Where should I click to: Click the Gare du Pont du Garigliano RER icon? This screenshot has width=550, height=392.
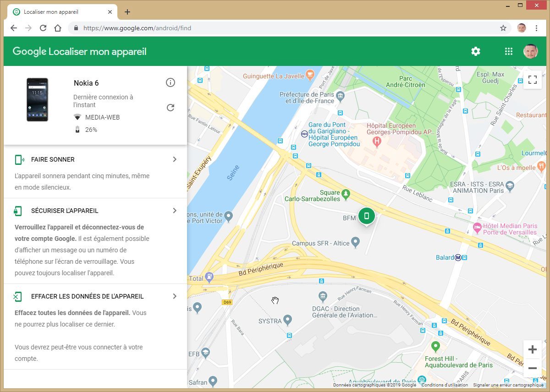(x=304, y=134)
